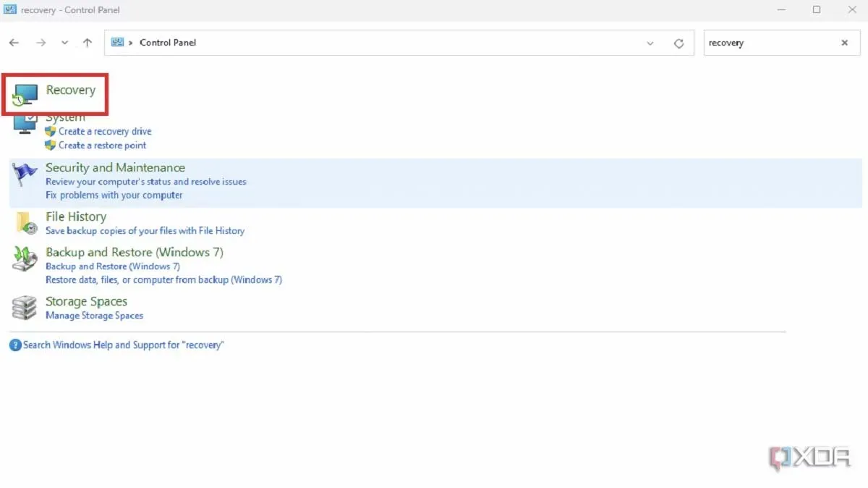Image resolution: width=868 pixels, height=488 pixels.
Task: Click the refresh button beside address bar
Action: [x=678, y=43]
